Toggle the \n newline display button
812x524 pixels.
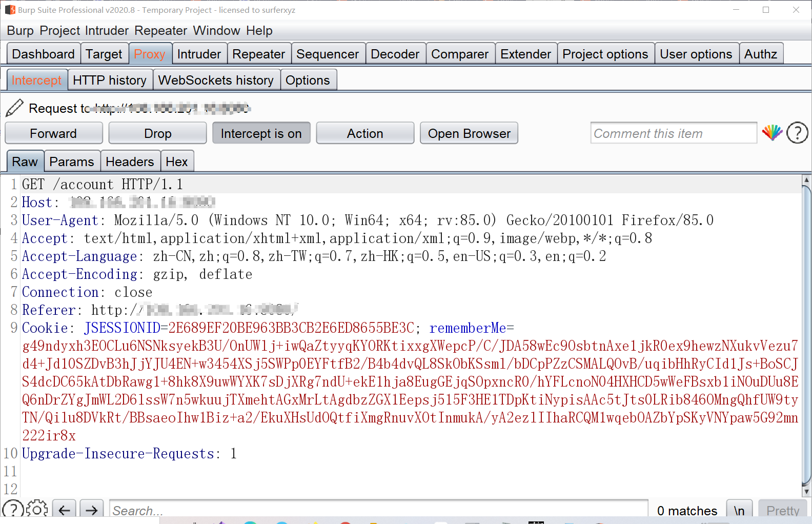(x=739, y=510)
